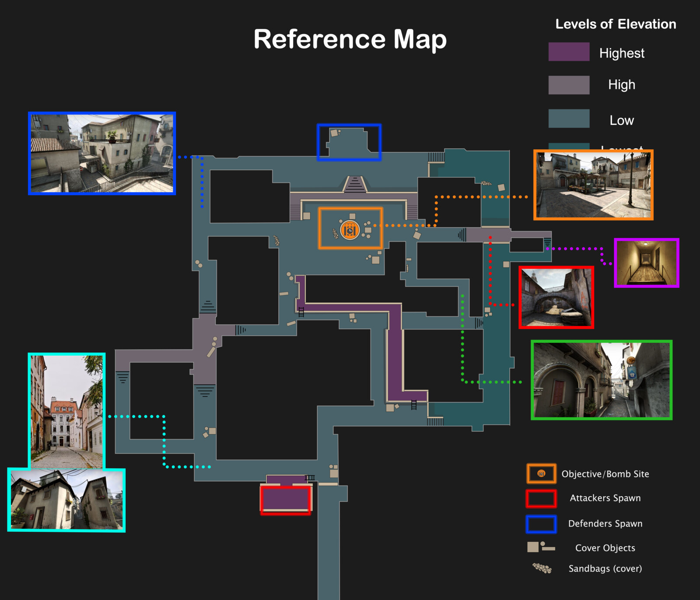
Task: Click the "Low" legend label
Action: click(x=622, y=120)
